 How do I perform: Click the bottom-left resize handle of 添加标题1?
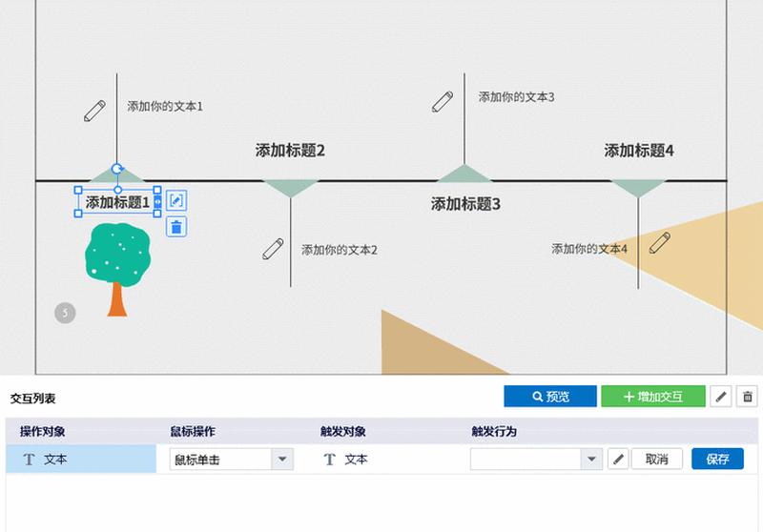(78, 214)
